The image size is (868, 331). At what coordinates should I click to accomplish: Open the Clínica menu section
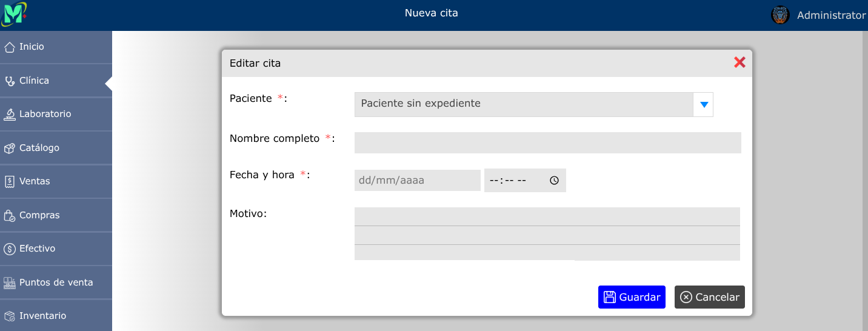(x=56, y=81)
